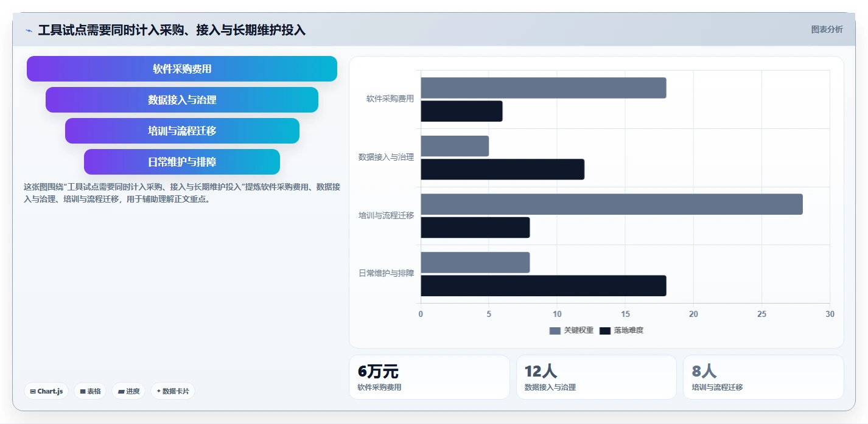868x424 pixels.
Task: Click the 落地难度 bar for 日常维护与排障
Action: [544, 286]
